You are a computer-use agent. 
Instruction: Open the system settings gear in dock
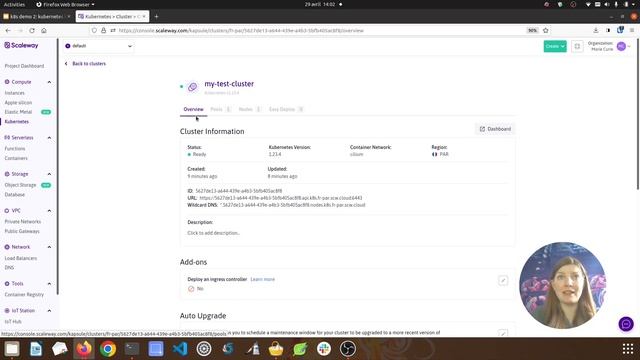(204, 349)
